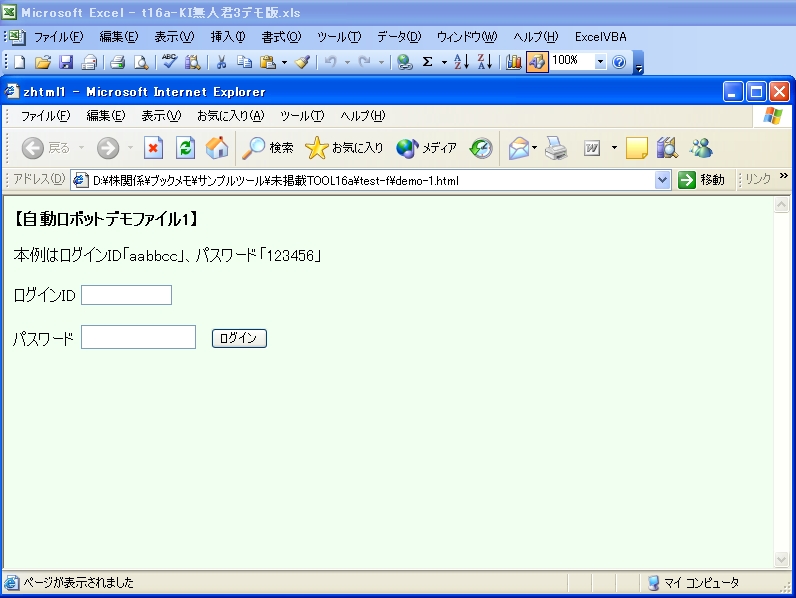Click the Copy icon in Excel toolbar

tap(245, 62)
